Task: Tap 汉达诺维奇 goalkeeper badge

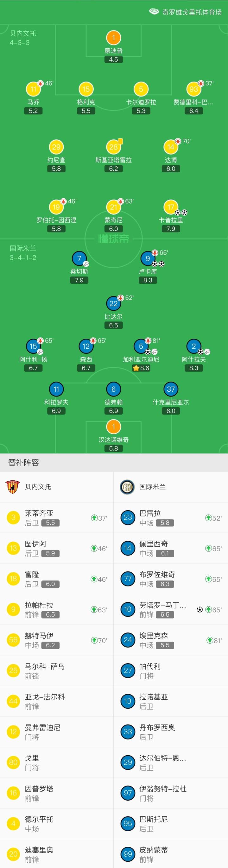Action: click(x=113, y=427)
